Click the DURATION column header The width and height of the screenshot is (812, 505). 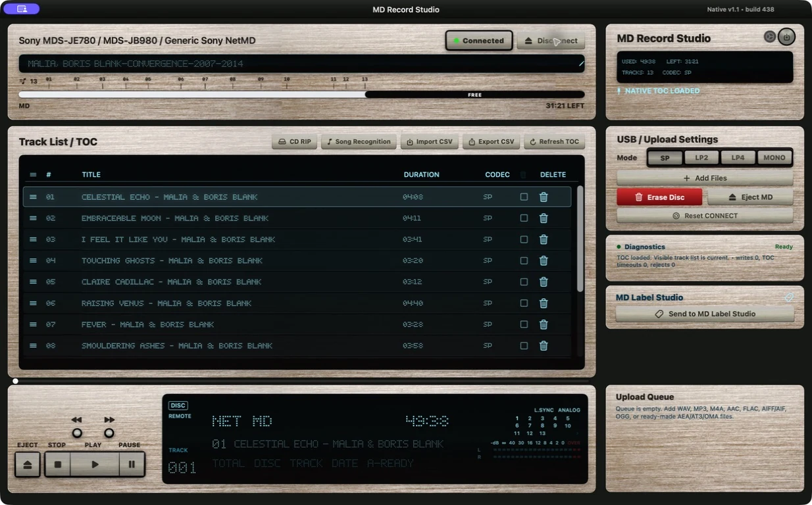421,175
